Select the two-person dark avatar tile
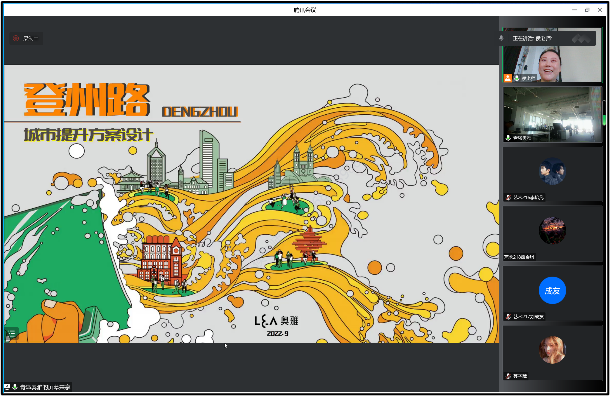The height and width of the screenshot is (396, 610). [x=552, y=173]
